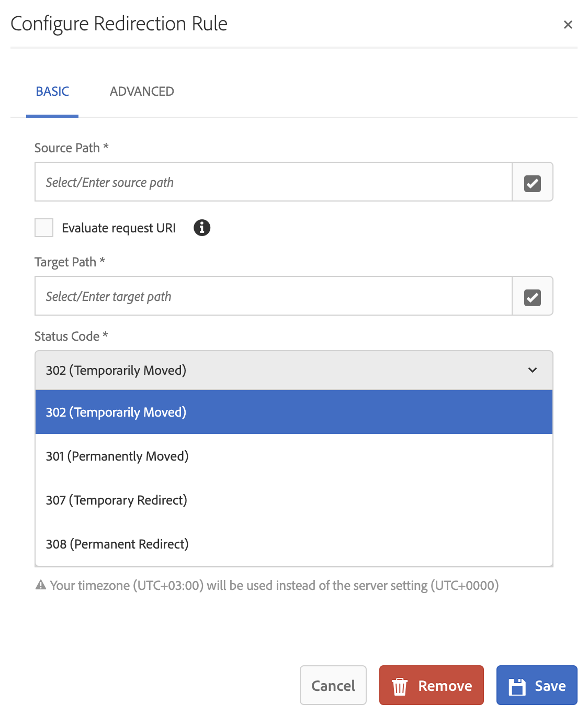
Task: Switch to the ADVANCED tab
Action: [x=141, y=91]
